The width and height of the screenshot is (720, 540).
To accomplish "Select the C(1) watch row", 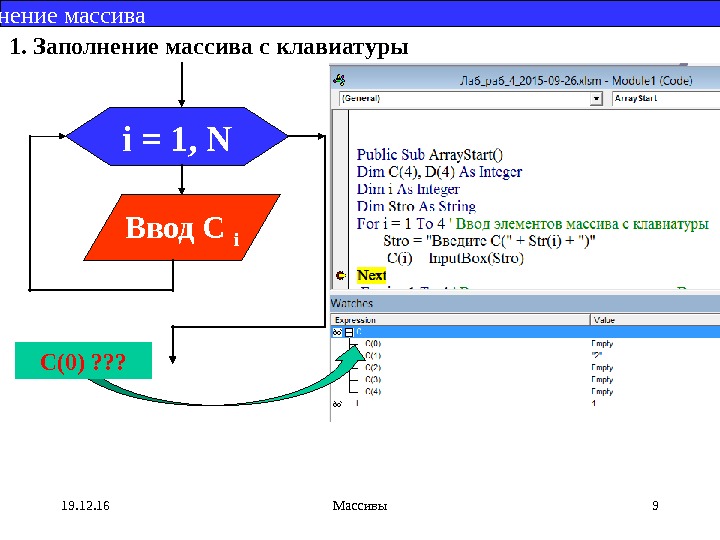I will (525, 355).
